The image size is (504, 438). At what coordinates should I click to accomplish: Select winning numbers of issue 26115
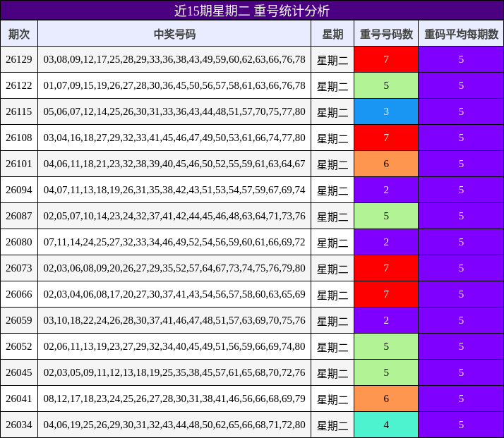(174, 111)
